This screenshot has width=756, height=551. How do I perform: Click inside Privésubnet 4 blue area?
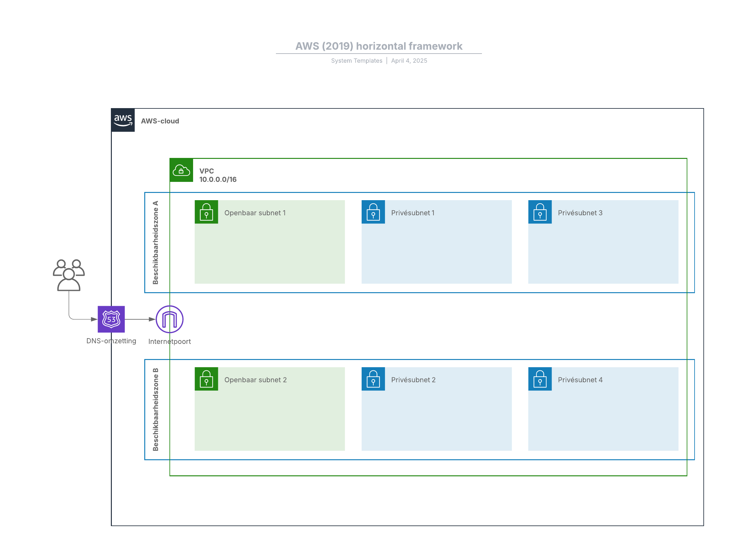(603, 420)
